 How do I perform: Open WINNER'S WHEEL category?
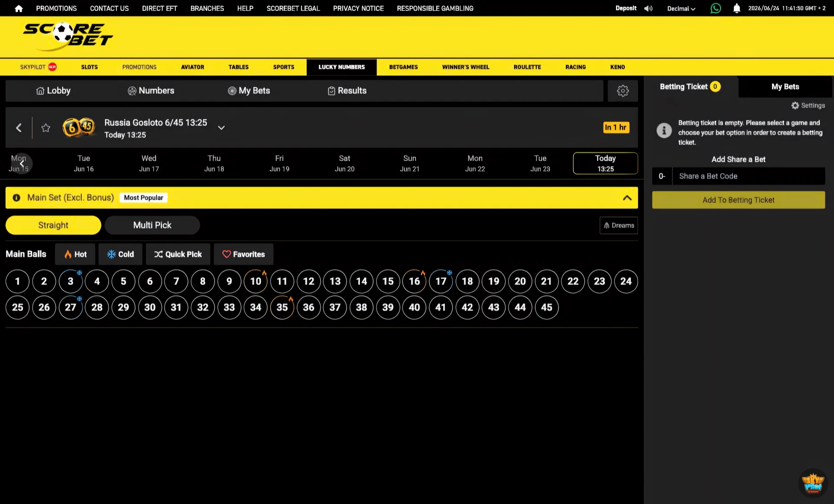tap(466, 67)
